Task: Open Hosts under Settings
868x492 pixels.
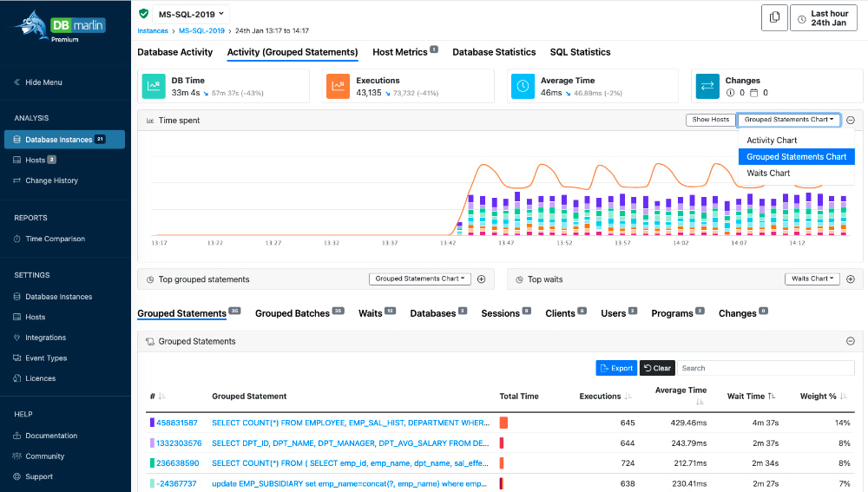Action: coord(30,317)
